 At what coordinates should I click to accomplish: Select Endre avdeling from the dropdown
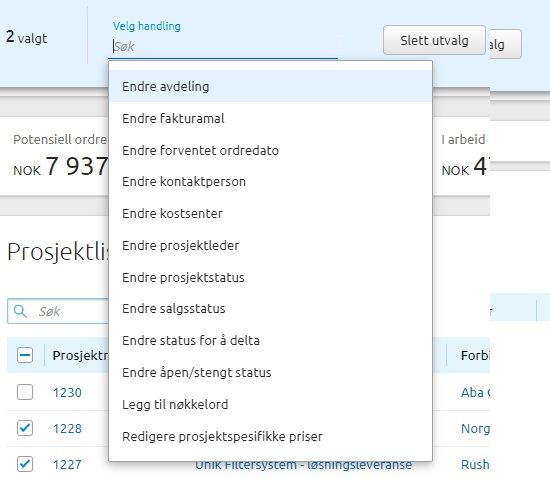270,86
